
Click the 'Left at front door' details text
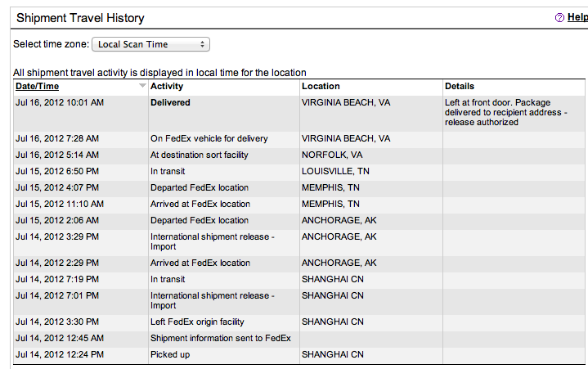(506, 113)
